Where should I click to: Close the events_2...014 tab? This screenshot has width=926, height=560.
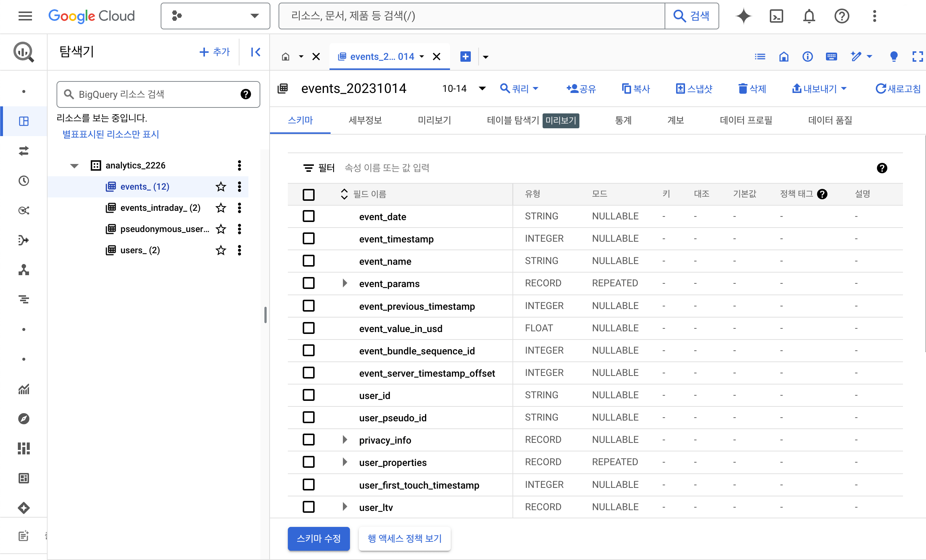click(436, 57)
